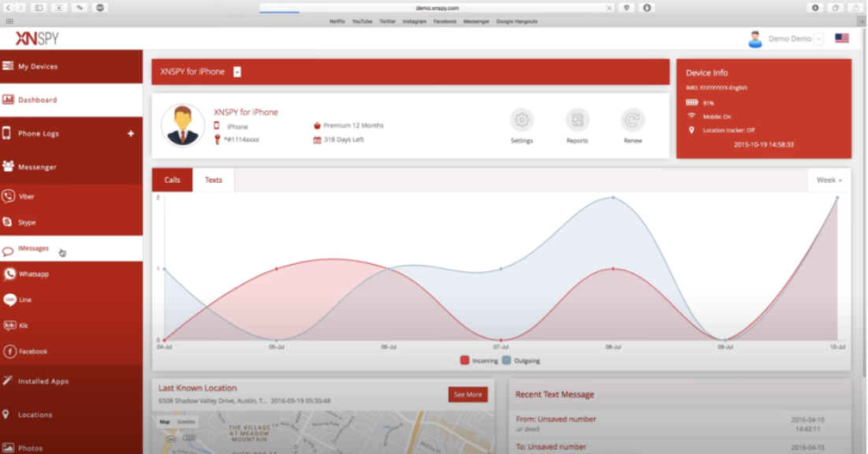
Task: Open Line chat logs
Action: click(x=71, y=300)
